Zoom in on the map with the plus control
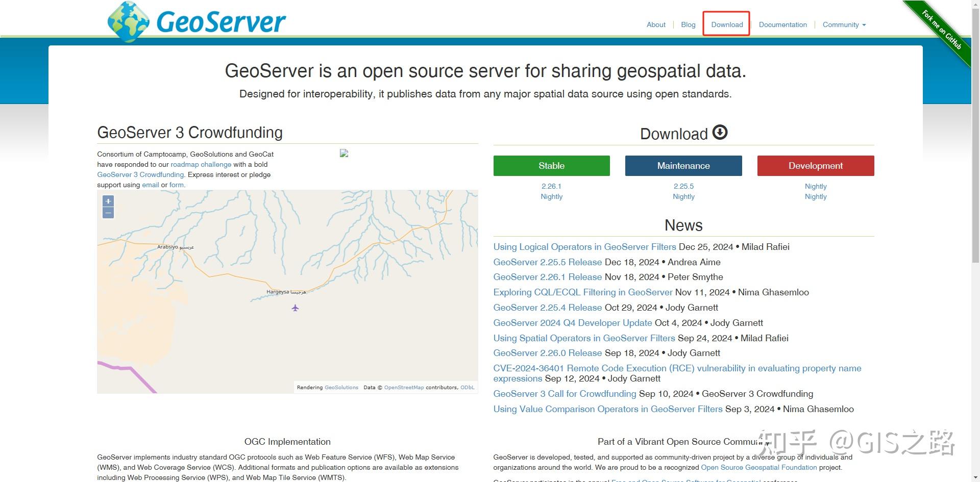Image resolution: width=980 pixels, height=482 pixels. 108,201
